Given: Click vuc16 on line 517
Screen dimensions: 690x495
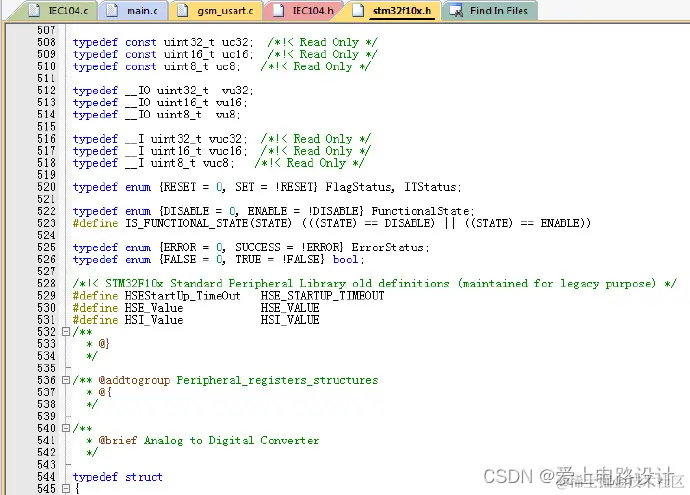Looking at the screenshot, I should (225, 151).
